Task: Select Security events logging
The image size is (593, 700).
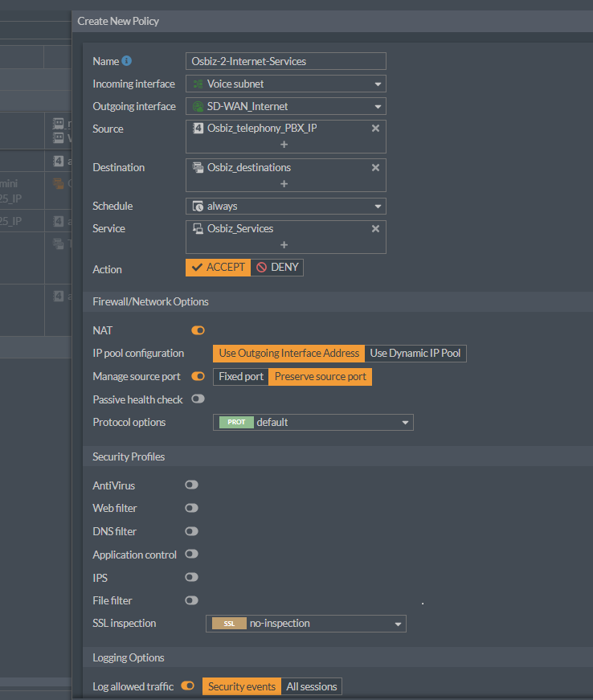Action: pyautogui.click(x=242, y=686)
